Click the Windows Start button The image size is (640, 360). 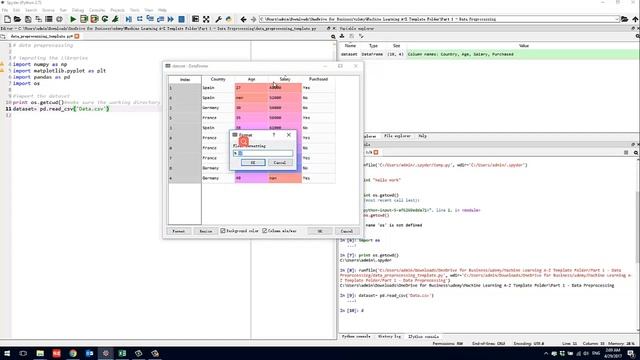coord(7,353)
